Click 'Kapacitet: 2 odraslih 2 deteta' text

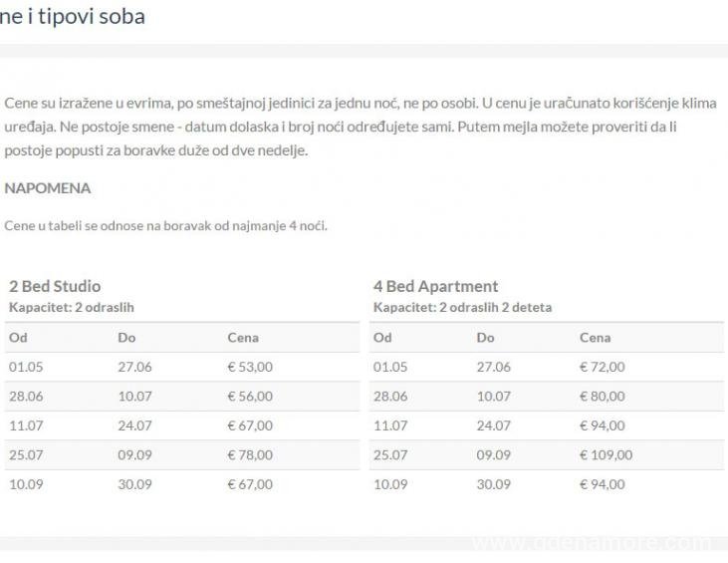pos(462,307)
